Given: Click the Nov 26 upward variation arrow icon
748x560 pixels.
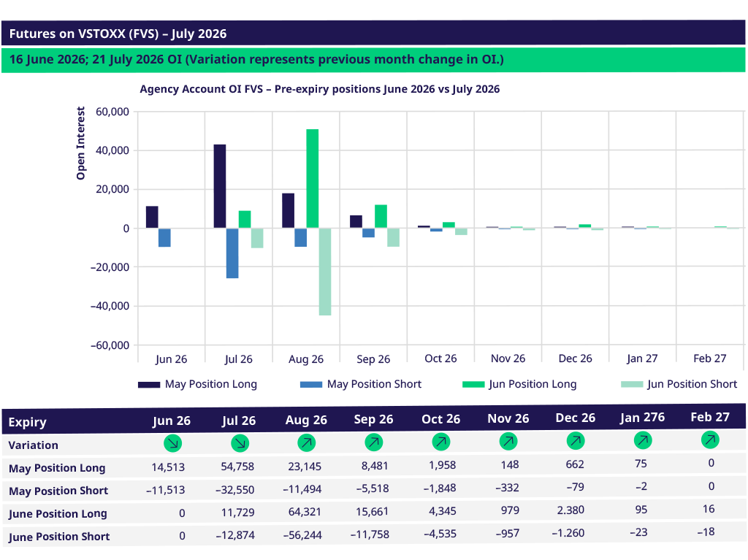Looking at the screenshot, I should [x=508, y=441].
